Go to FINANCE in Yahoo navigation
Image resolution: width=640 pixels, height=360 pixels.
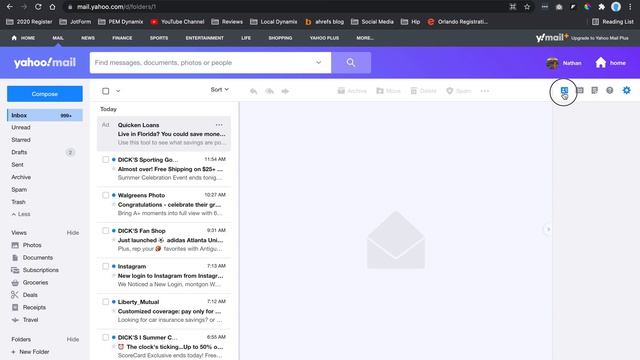coord(122,38)
